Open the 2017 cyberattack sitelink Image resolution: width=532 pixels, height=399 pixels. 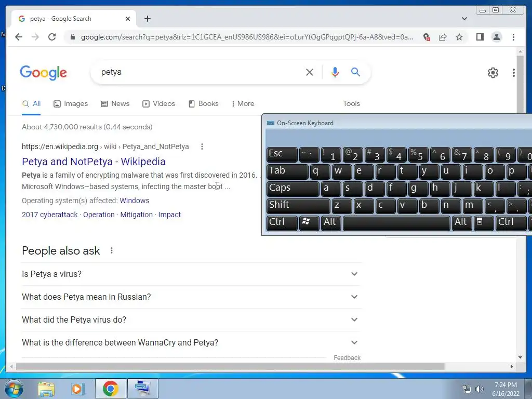[x=49, y=215]
